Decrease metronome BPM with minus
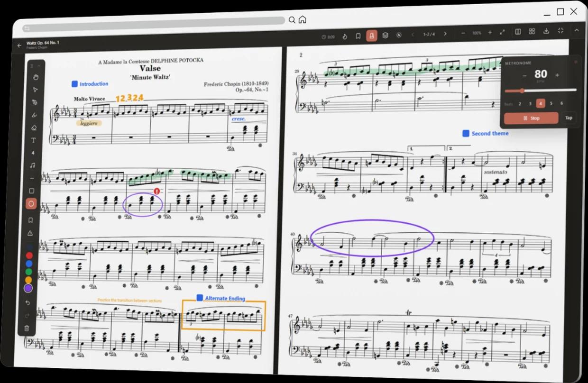This screenshot has height=383, width=588. tap(524, 75)
